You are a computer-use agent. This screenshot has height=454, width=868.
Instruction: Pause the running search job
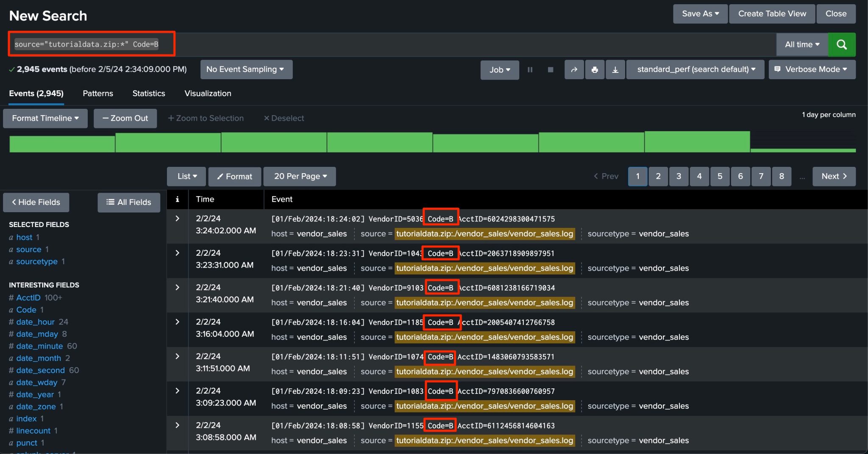pos(530,69)
